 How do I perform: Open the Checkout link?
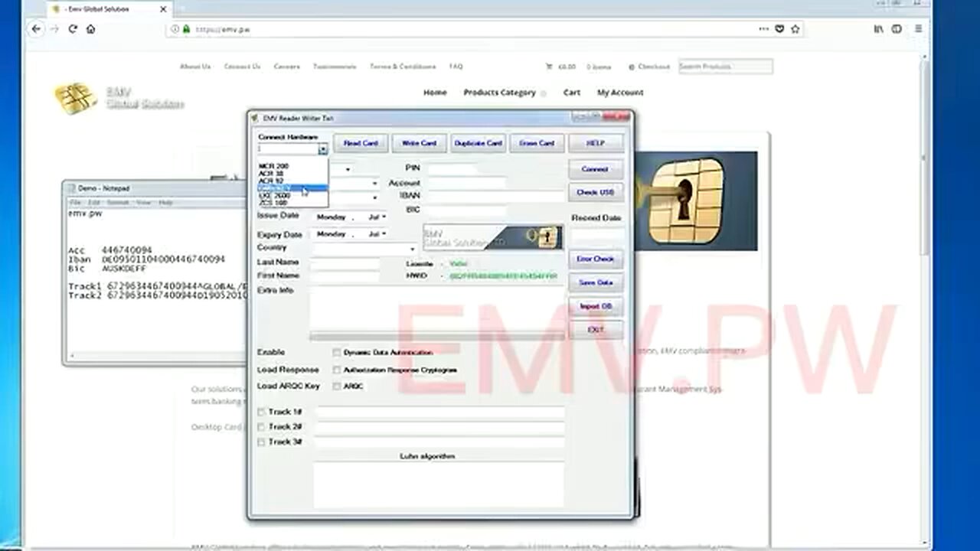(654, 67)
